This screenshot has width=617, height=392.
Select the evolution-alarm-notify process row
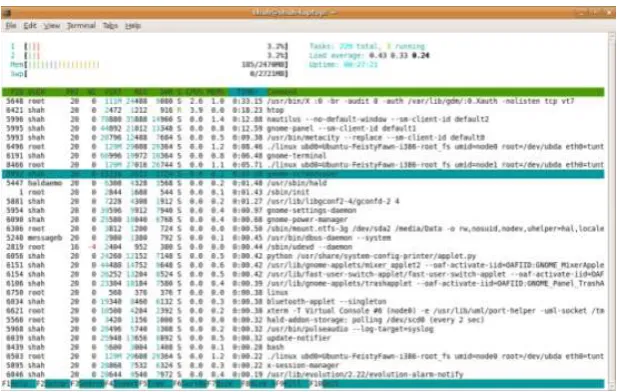tap(303, 374)
